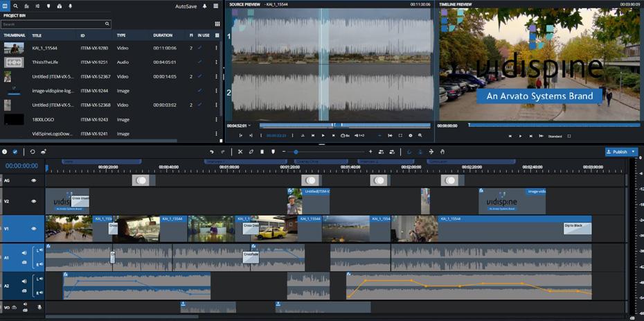Open options menu for KAI_1_15544 row
This screenshot has width=644, height=321.
point(217,48)
